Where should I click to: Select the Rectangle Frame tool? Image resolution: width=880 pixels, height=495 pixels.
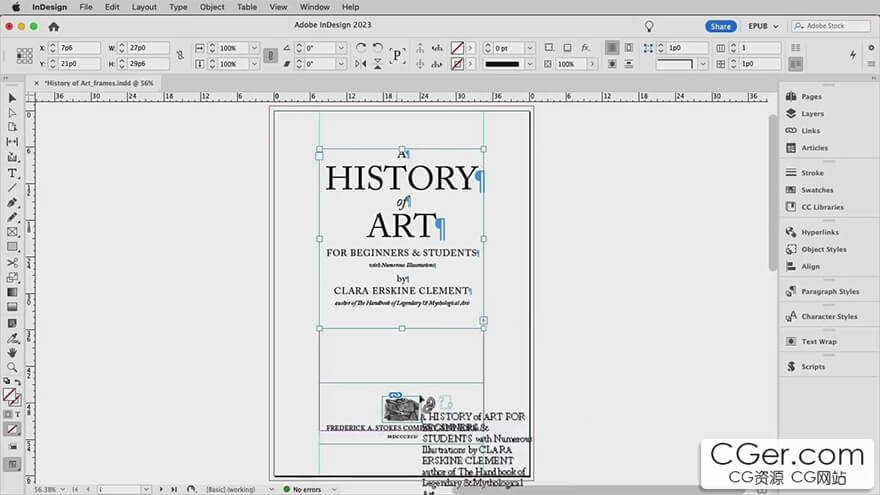(x=12, y=232)
